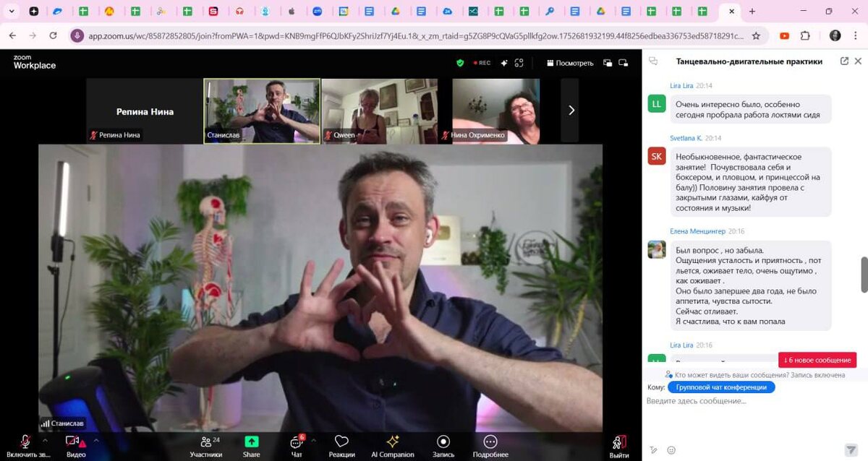Close the active Zoom browser tab
The height and width of the screenshot is (461, 868).
pyautogui.click(x=731, y=12)
